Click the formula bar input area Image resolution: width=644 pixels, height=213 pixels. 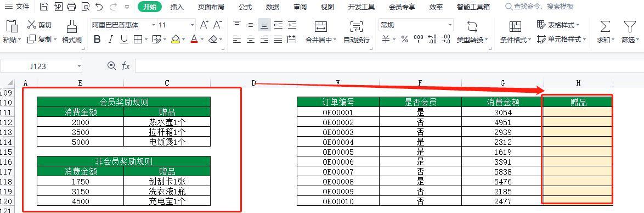tap(389, 66)
